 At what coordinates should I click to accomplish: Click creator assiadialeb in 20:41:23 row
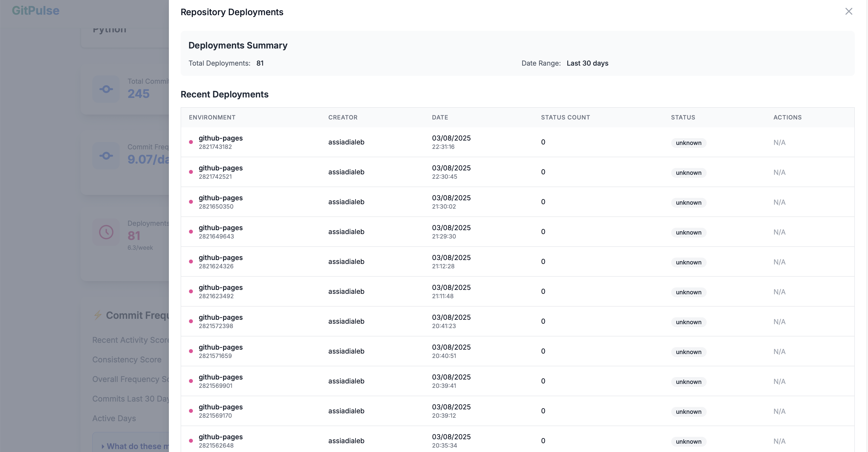[x=346, y=321]
